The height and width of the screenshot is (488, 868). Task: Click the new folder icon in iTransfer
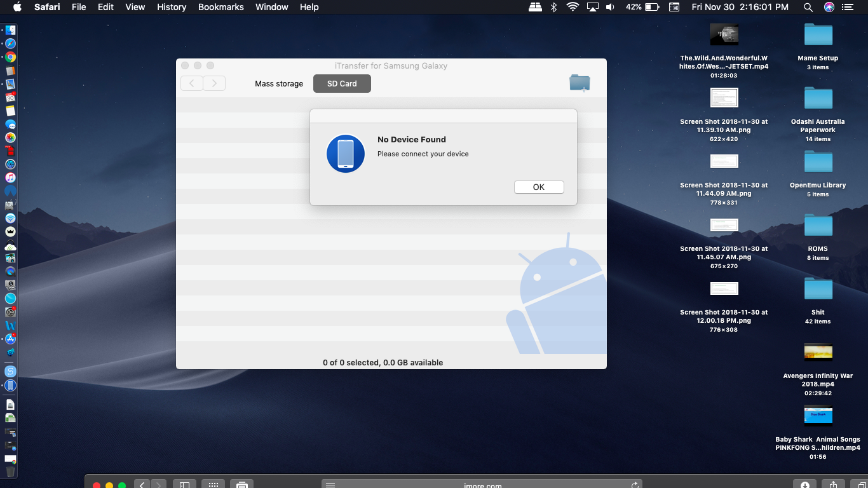(580, 83)
